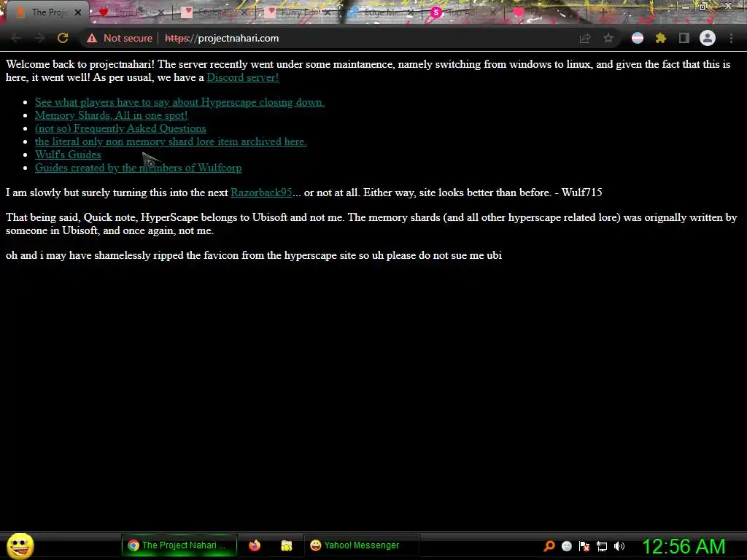The height and width of the screenshot is (560, 747).
Task: Open the non memory shard lore link
Action: (x=171, y=141)
